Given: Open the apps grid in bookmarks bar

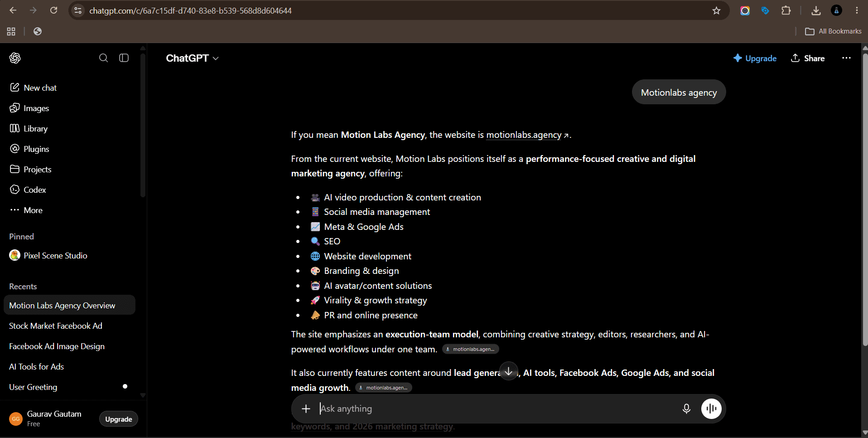Looking at the screenshot, I should [x=11, y=31].
